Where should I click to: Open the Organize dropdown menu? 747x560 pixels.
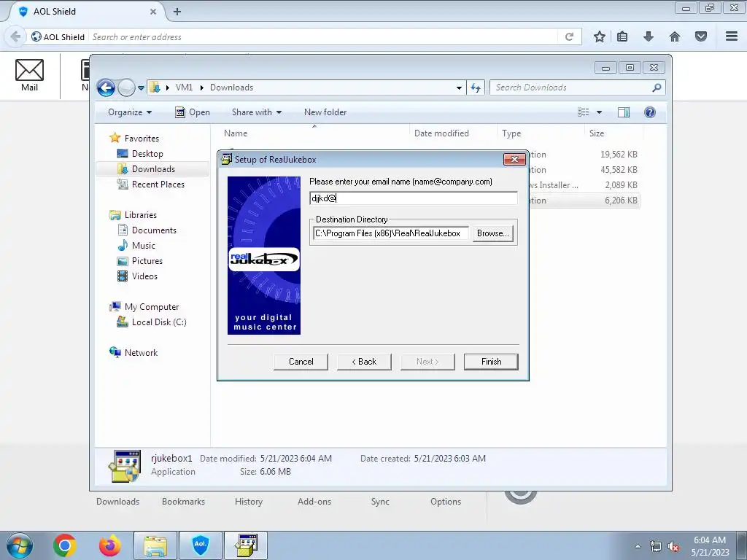130,112
